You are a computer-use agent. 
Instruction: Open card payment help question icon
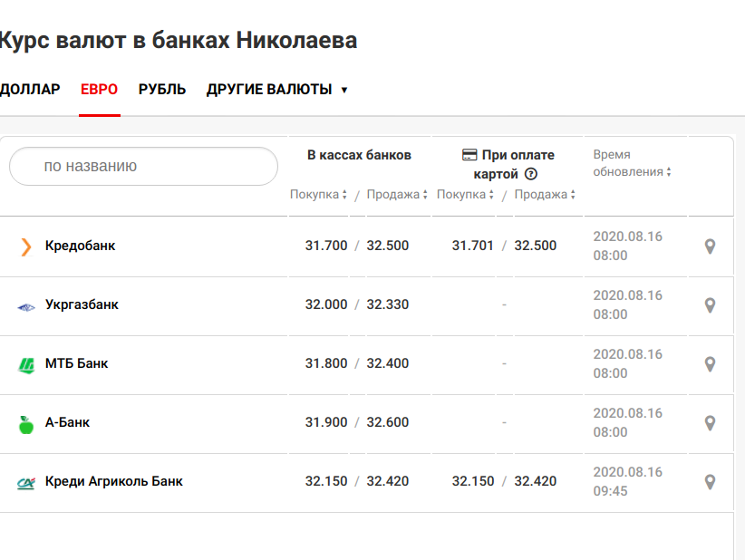531,174
